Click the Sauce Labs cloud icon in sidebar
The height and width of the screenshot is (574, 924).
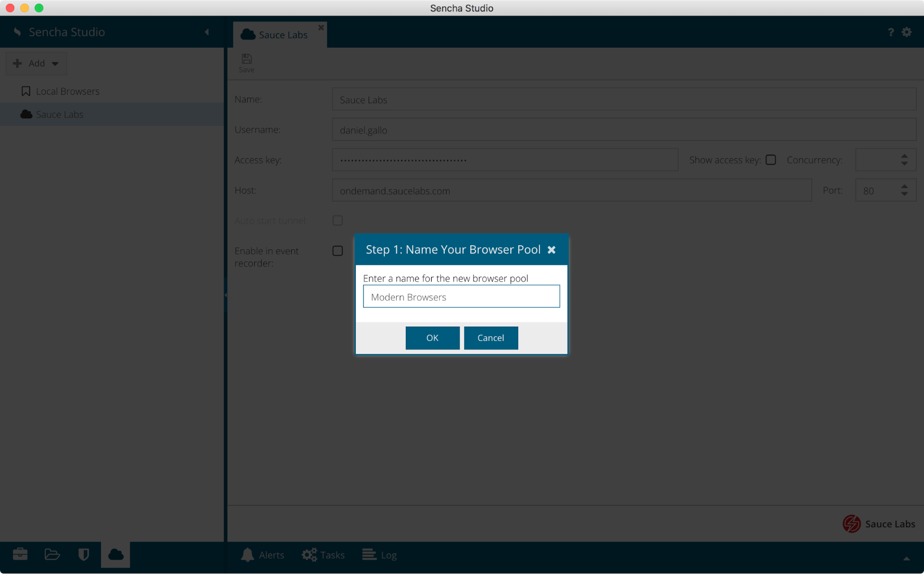pos(26,114)
